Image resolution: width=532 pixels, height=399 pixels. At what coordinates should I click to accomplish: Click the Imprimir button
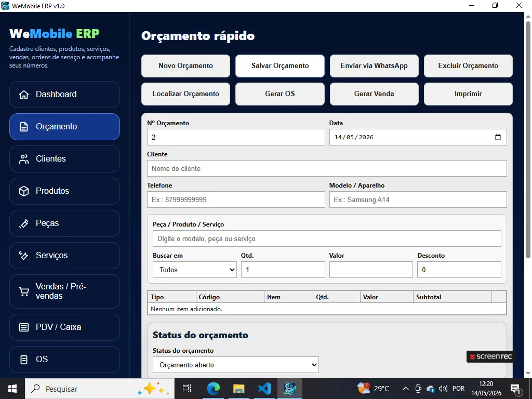click(468, 94)
